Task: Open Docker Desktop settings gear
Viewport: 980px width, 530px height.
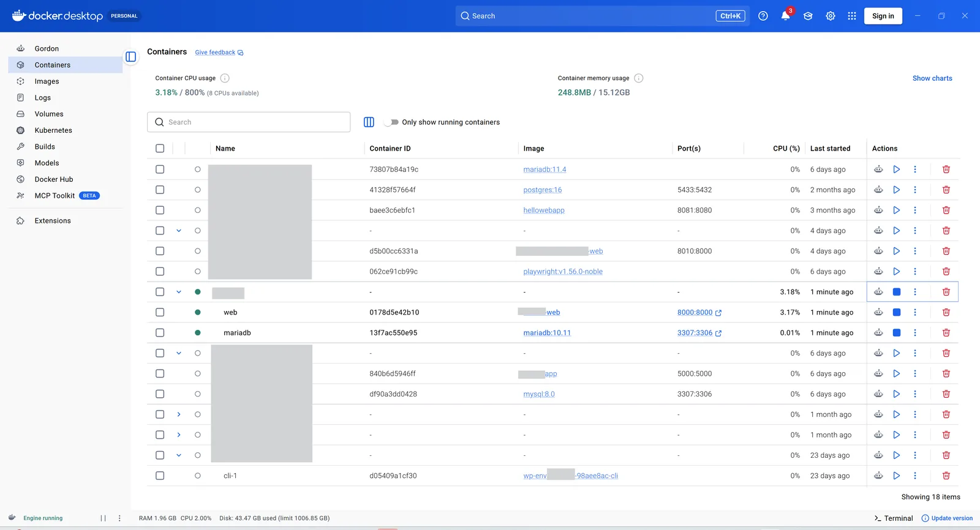Action: [x=831, y=16]
